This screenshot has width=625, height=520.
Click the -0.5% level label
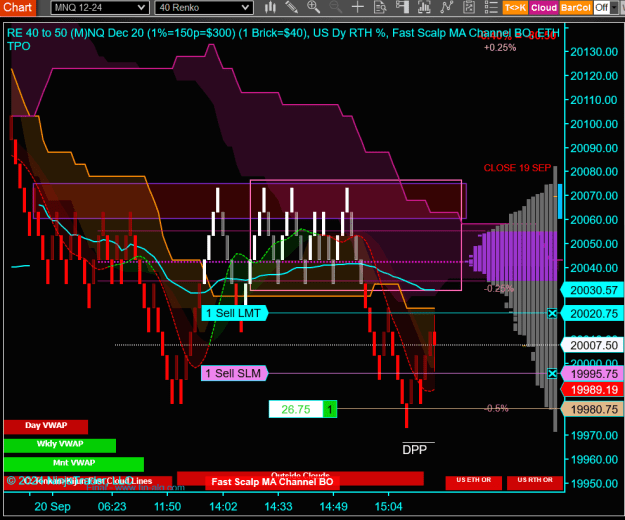click(497, 408)
